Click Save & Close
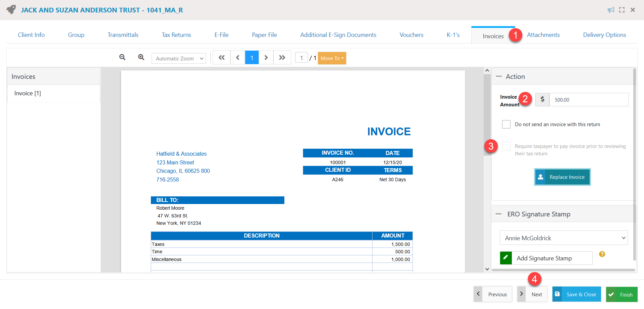The image size is (644, 309). point(576,294)
